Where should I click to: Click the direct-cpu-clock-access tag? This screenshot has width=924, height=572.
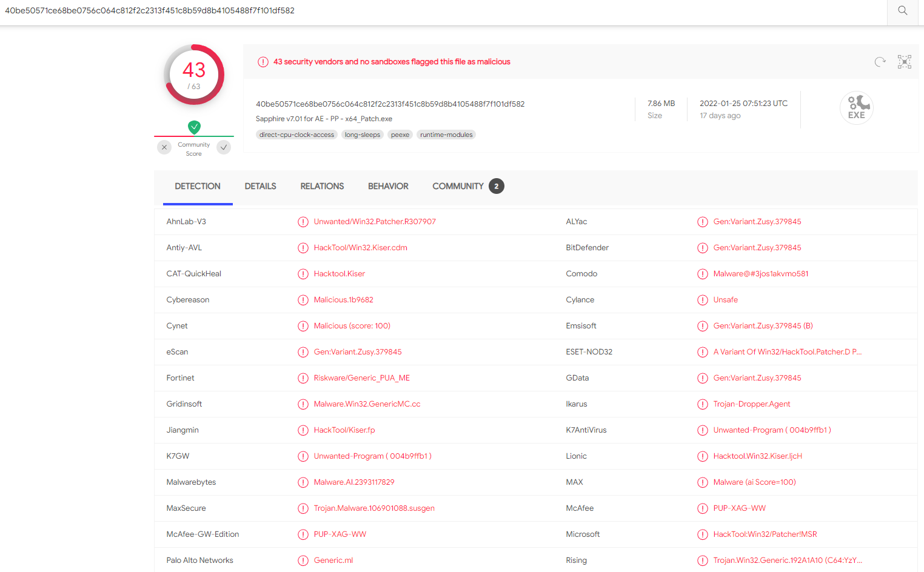click(x=296, y=135)
